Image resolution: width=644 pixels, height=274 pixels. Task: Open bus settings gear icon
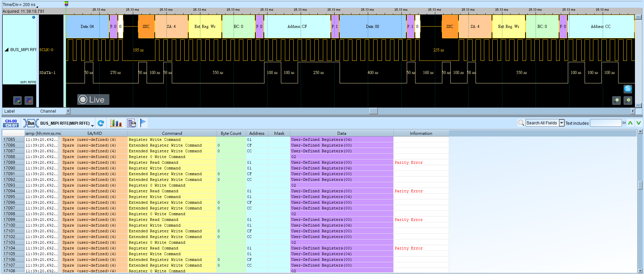point(34,17)
